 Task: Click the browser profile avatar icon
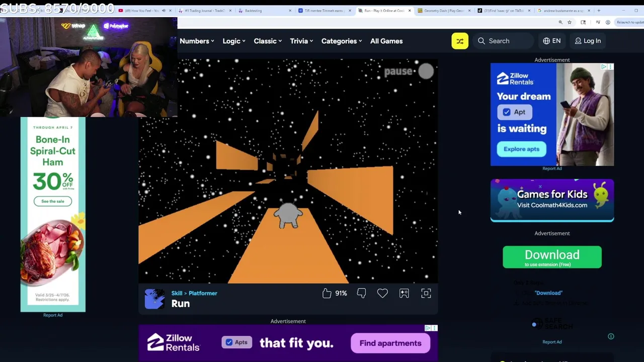pyautogui.click(x=608, y=22)
